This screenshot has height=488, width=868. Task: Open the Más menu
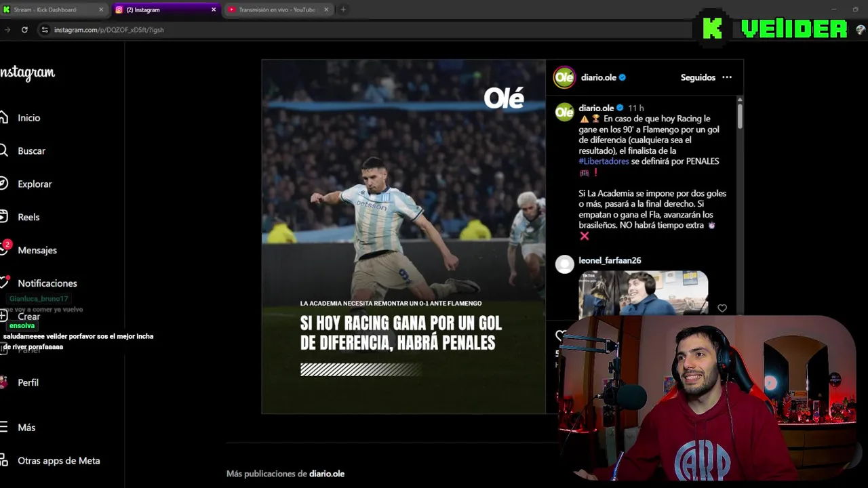(x=26, y=428)
